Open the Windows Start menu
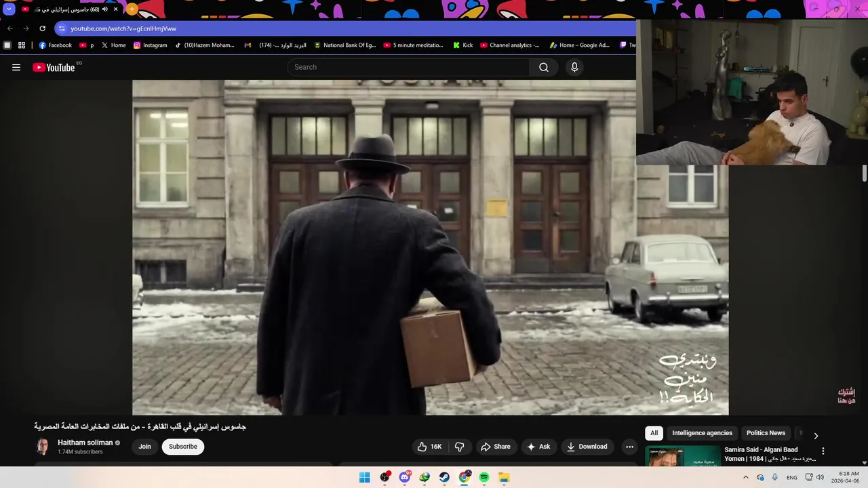 tap(364, 477)
